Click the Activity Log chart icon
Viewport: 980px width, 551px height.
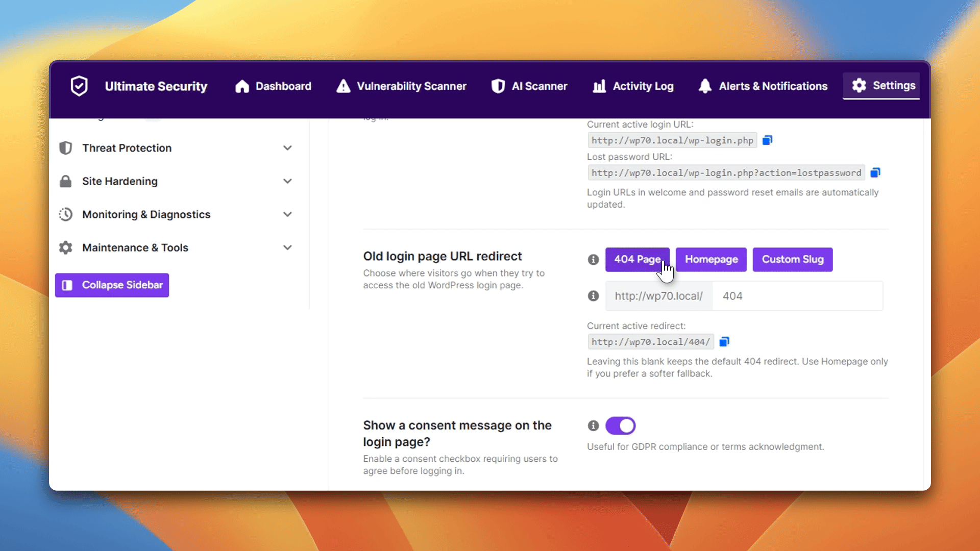pyautogui.click(x=599, y=86)
